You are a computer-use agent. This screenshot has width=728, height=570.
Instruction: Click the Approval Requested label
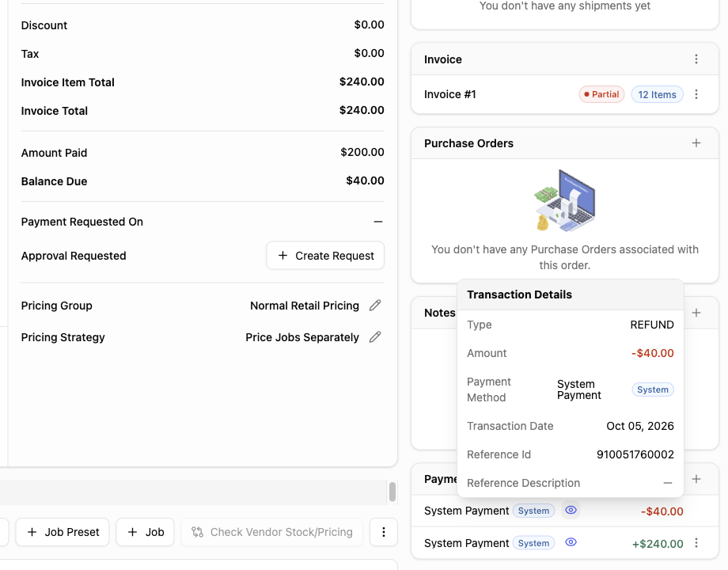pos(74,256)
